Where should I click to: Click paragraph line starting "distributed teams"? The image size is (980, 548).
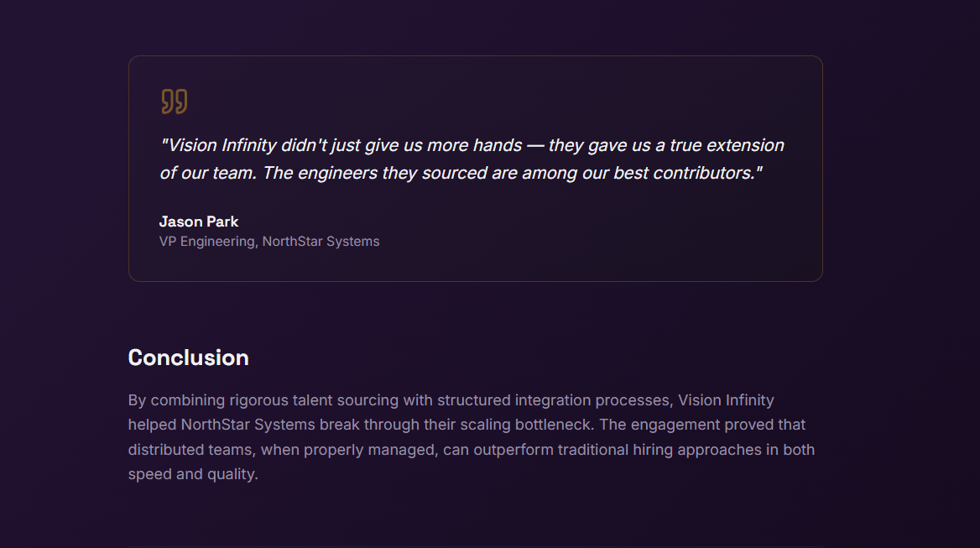pyautogui.click(x=471, y=450)
